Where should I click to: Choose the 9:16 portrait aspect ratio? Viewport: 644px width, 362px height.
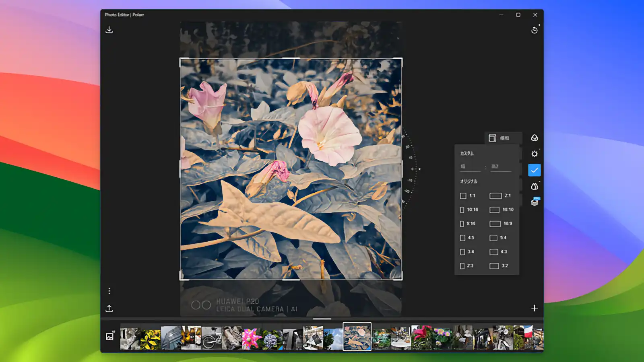coord(468,224)
